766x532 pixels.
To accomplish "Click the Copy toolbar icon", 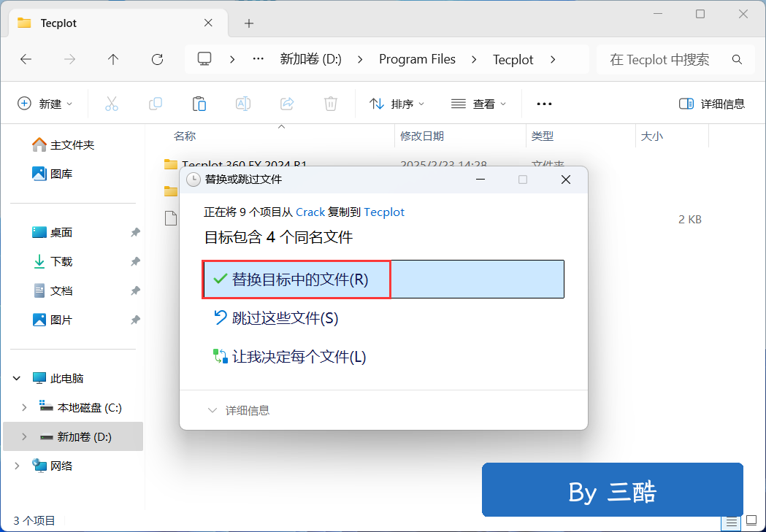I will [x=156, y=104].
